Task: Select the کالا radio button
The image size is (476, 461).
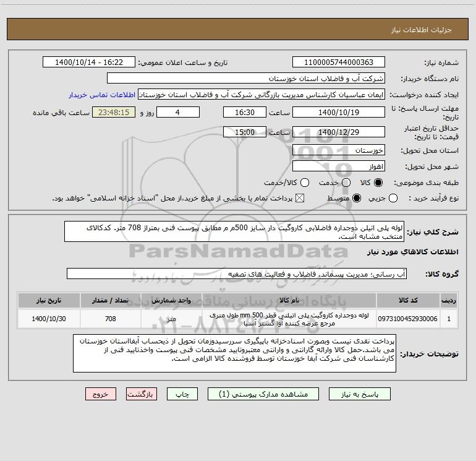Action: coord(378,183)
